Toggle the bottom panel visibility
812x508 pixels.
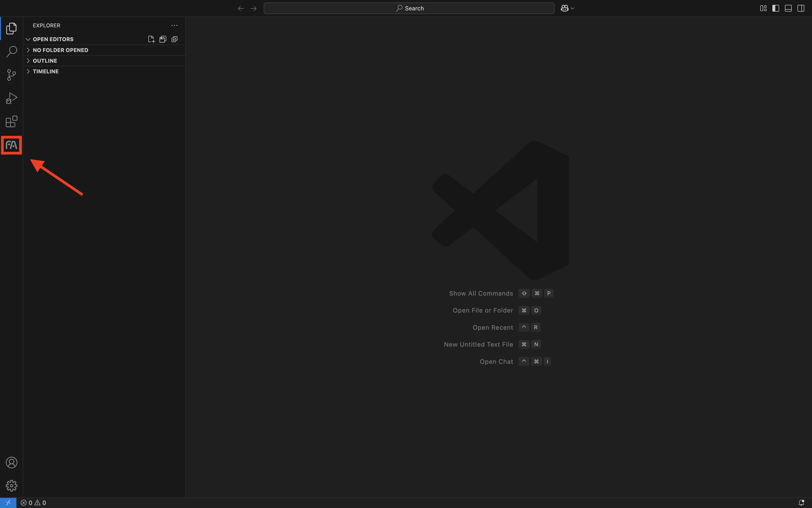tap(788, 8)
